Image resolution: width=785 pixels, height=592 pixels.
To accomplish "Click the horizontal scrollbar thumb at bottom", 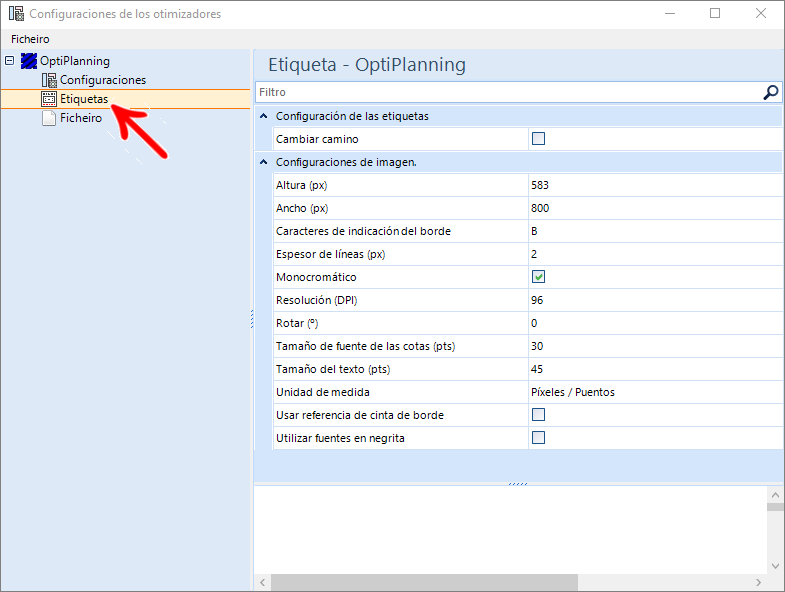I will tap(425, 582).
